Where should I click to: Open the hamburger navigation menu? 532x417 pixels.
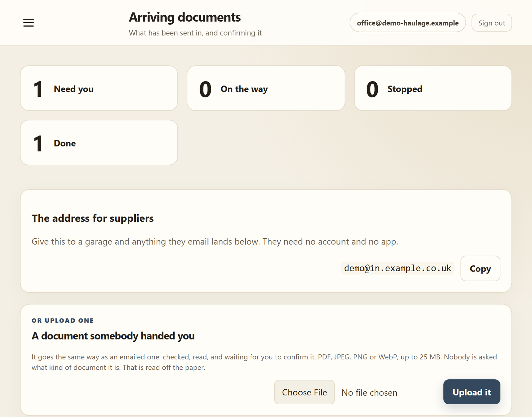[x=29, y=23]
